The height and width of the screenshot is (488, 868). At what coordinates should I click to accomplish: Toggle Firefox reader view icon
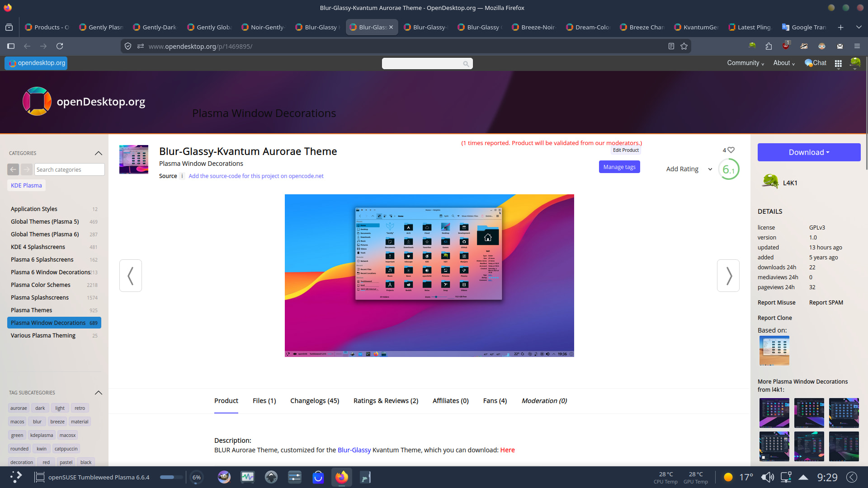point(671,46)
